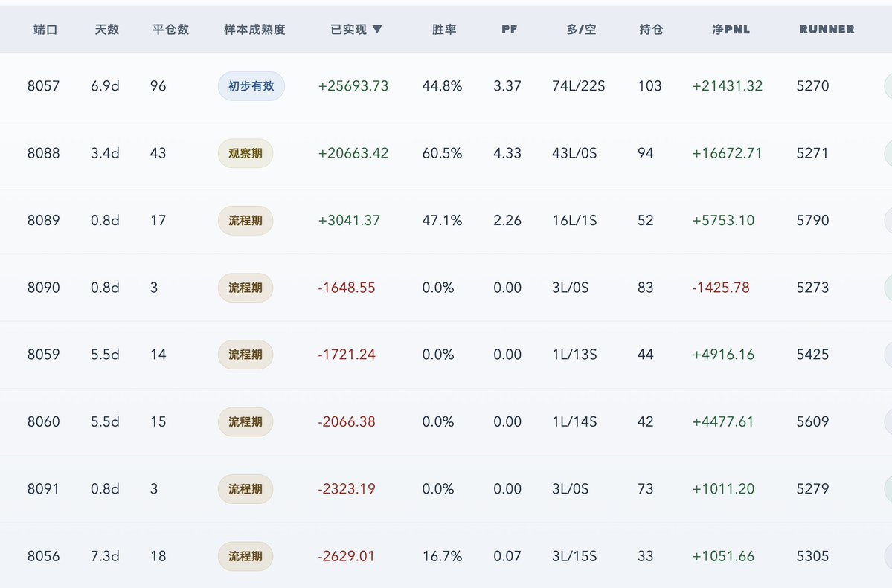Click net PNL +16672.71

727,153
